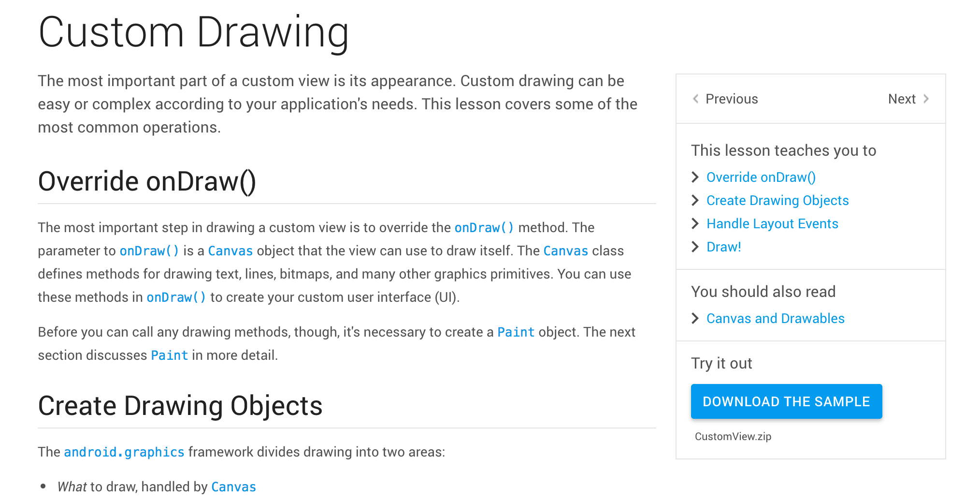Viewport: 980px width, 502px height.
Task: Click the right chevron beside Next
Action: click(x=926, y=99)
